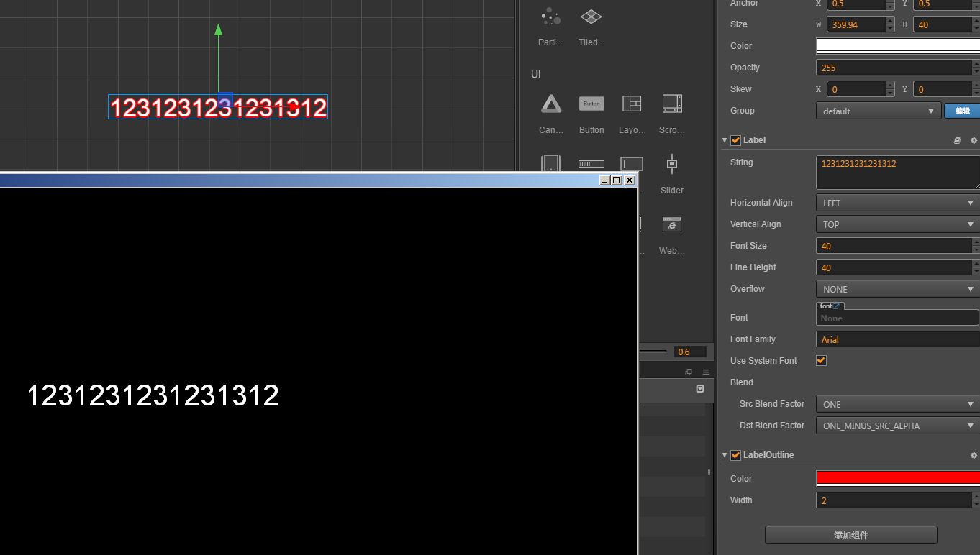Image resolution: width=980 pixels, height=555 pixels.
Task: Disable the LabelOutline component checkbox
Action: pyautogui.click(x=735, y=455)
